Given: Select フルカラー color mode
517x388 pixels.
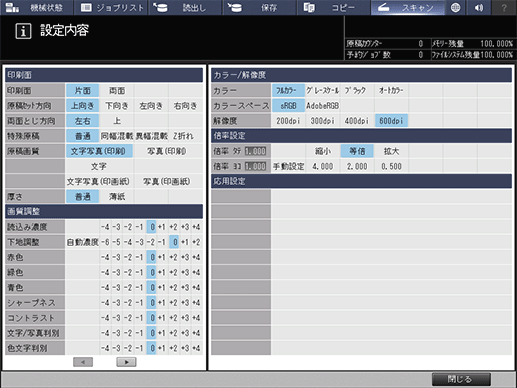Looking at the screenshot, I should click(x=288, y=90).
